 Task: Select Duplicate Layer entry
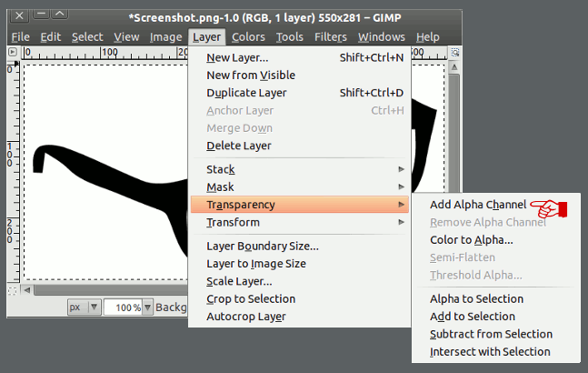click(x=299, y=93)
